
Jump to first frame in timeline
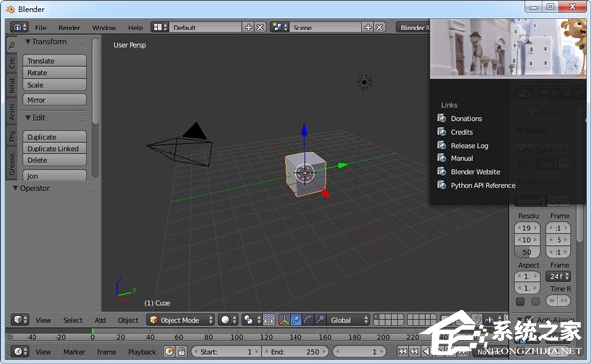[402, 352]
